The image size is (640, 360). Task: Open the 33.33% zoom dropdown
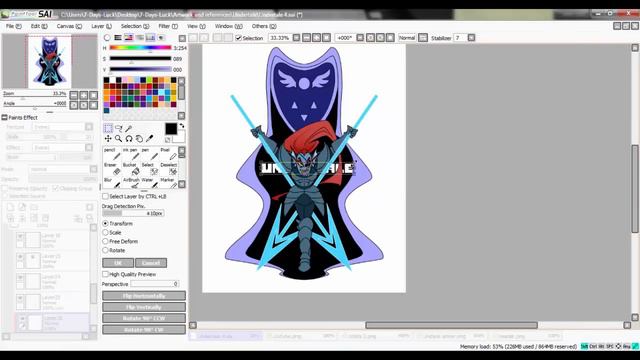[x=296, y=38]
